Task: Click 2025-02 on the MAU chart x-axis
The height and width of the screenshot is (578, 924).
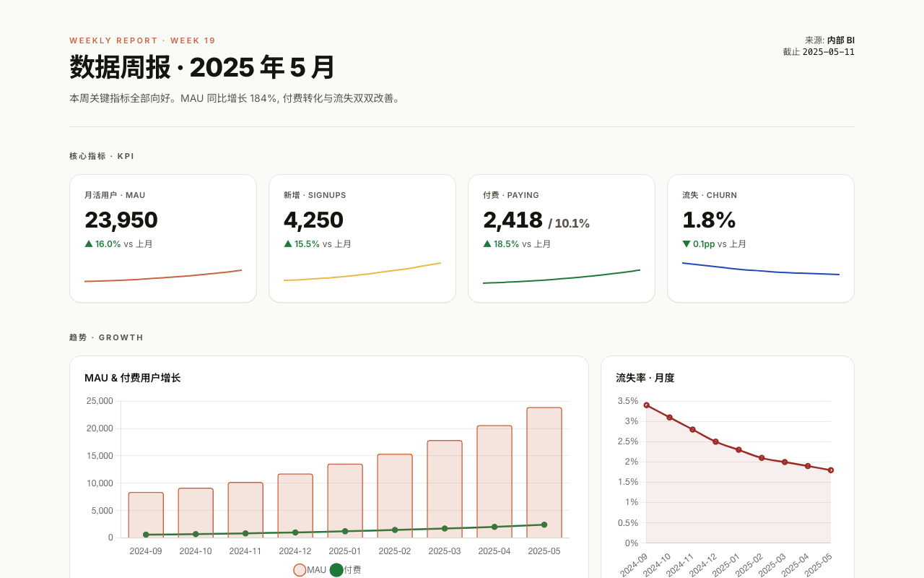Action: pyautogui.click(x=395, y=551)
